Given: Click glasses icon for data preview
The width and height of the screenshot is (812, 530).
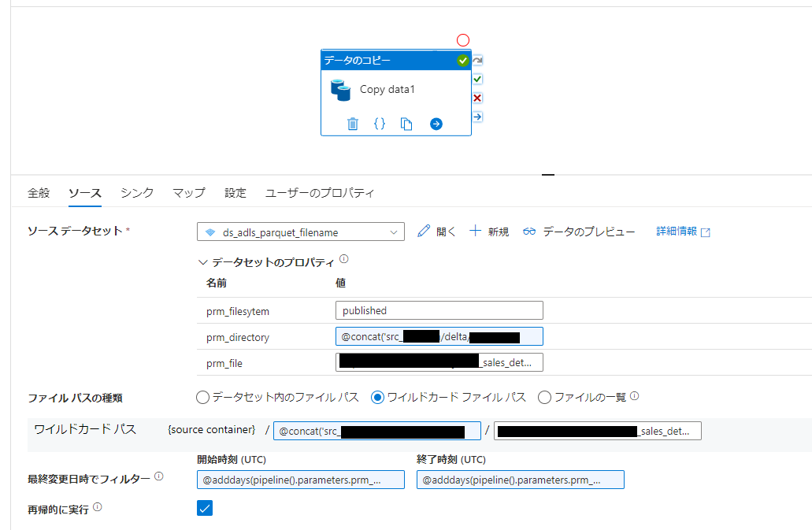Looking at the screenshot, I should [x=529, y=232].
